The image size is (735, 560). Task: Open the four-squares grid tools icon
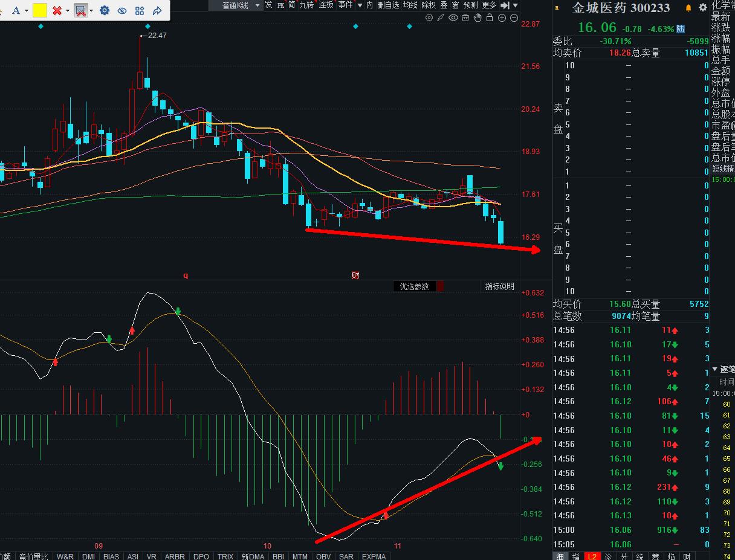click(140, 10)
